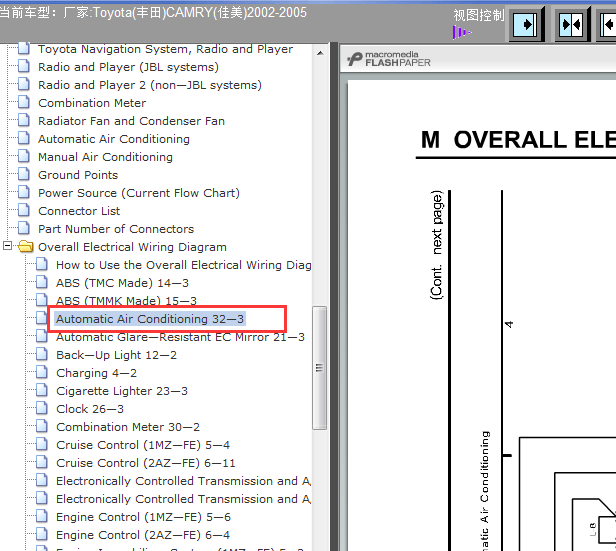Screen dimensions: 616x551
Task: Click page icon beside Manual Air Conditioning
Action: click(24, 156)
